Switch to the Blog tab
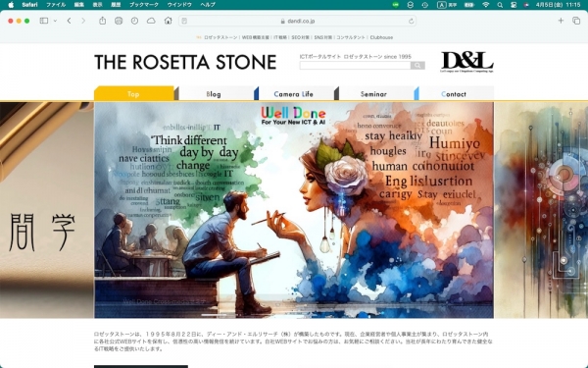Viewport: 588px width, 368px height. [214, 94]
